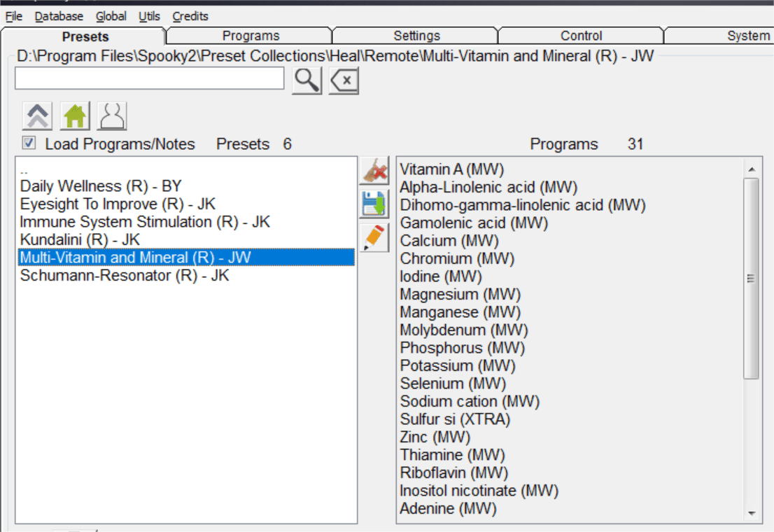Click the broom clear programs icon
Screen dimensions: 774x532
tap(374, 170)
